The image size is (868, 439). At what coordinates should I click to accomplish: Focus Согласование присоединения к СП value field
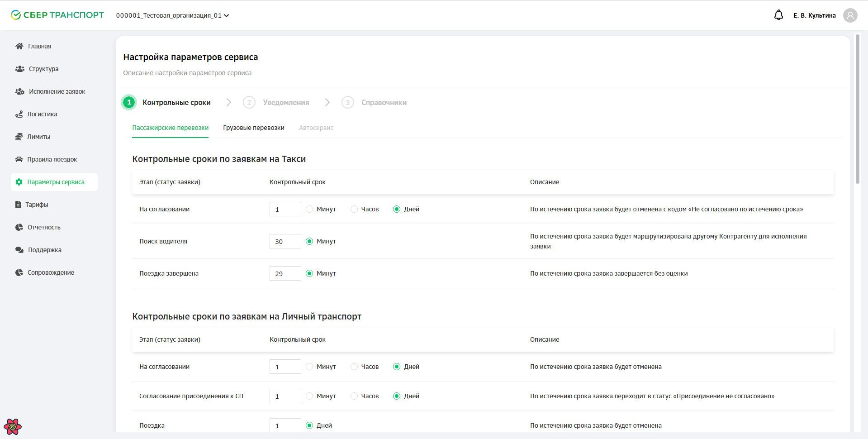point(285,396)
